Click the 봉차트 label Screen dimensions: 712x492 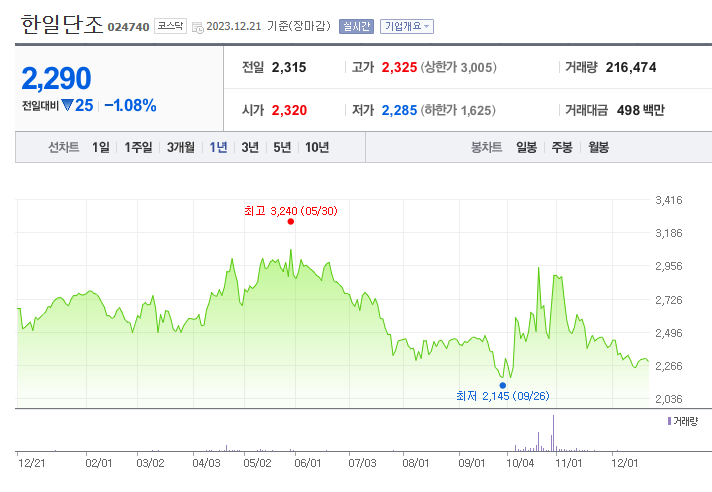click(x=486, y=147)
